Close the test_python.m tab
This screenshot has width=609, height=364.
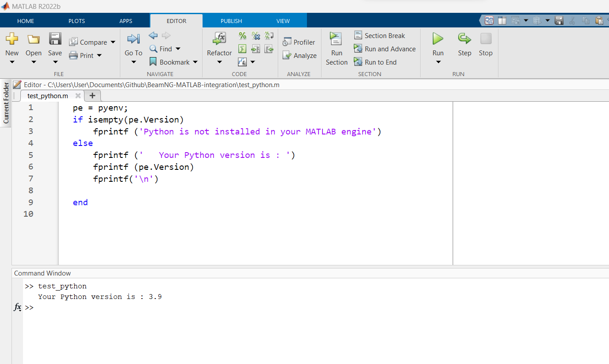78,96
